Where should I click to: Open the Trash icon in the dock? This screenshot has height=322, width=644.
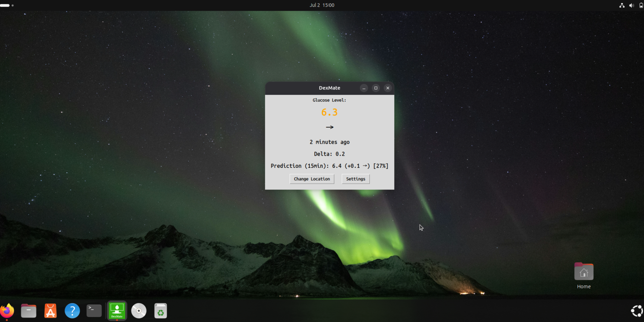tap(161, 311)
